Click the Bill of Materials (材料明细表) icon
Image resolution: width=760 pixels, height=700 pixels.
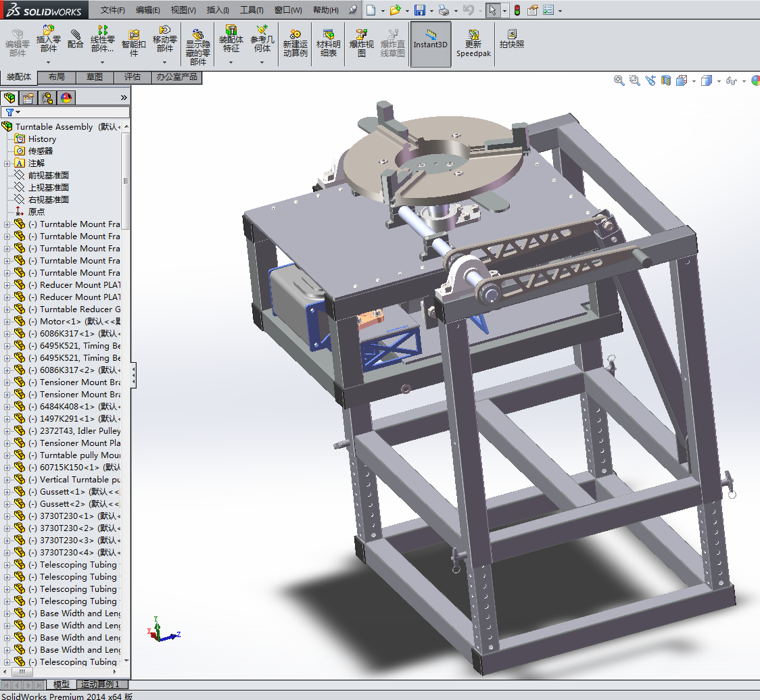329,43
